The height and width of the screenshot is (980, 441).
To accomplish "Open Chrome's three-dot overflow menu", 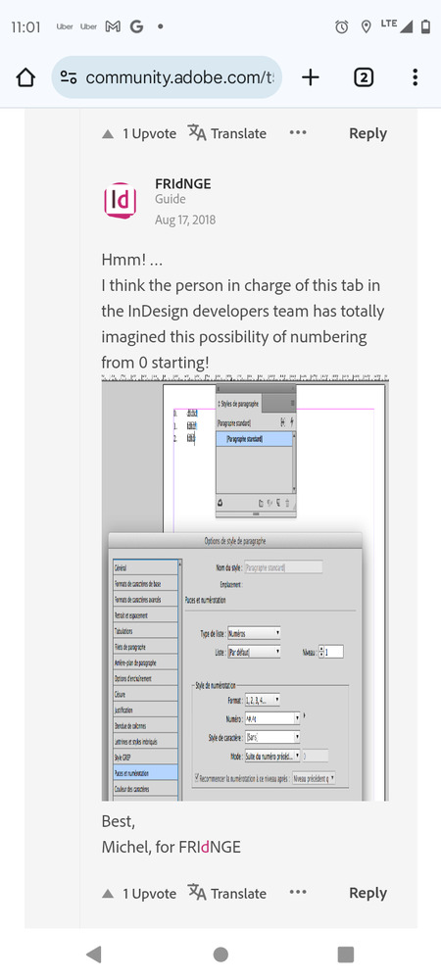I will point(415,77).
